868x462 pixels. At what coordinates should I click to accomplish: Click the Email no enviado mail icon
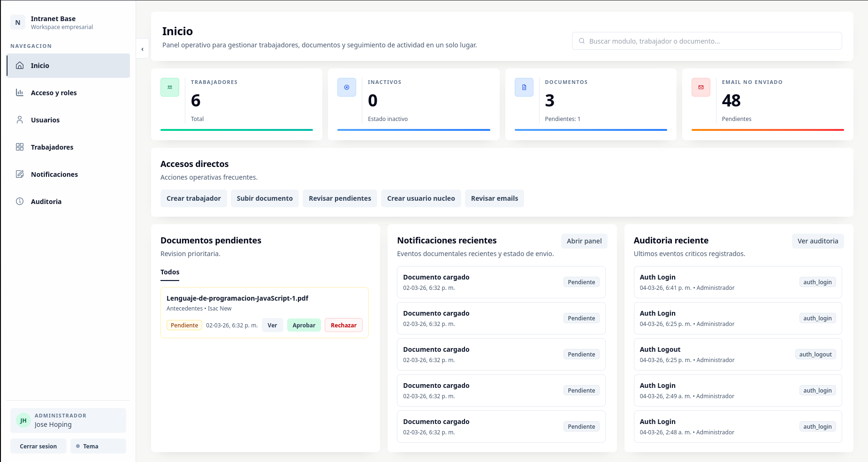click(701, 87)
